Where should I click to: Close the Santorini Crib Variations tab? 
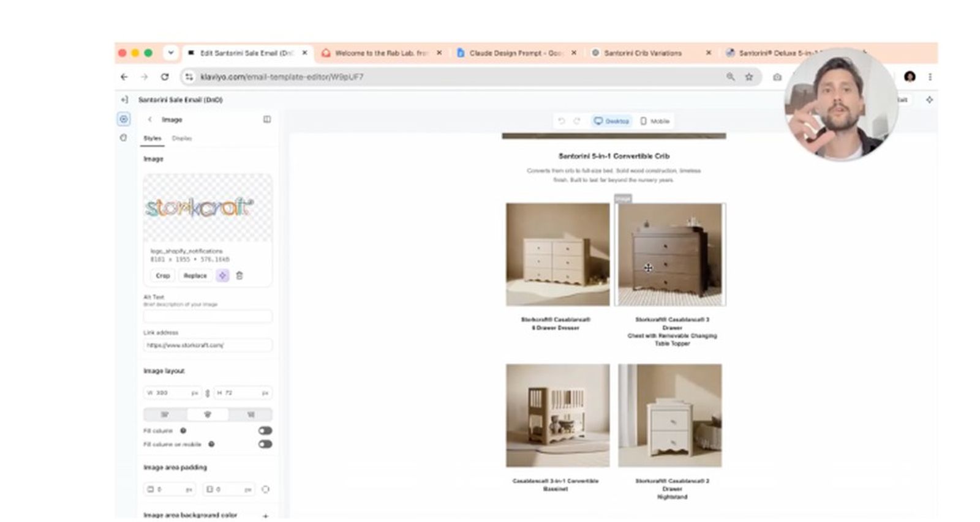tap(709, 53)
